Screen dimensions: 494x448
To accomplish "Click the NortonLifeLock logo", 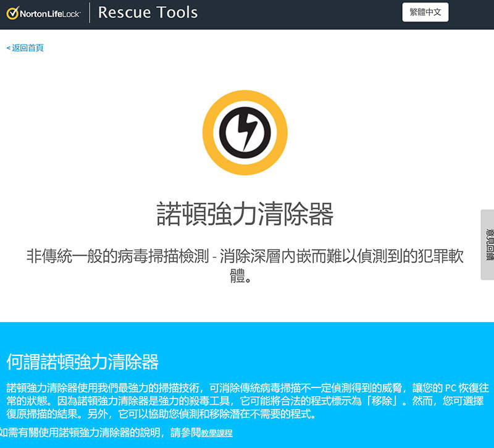I will [43, 13].
